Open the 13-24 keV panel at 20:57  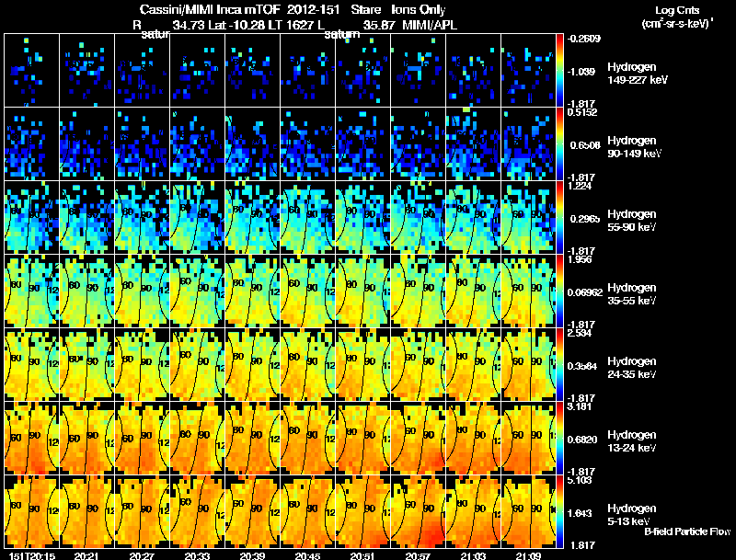(418, 438)
